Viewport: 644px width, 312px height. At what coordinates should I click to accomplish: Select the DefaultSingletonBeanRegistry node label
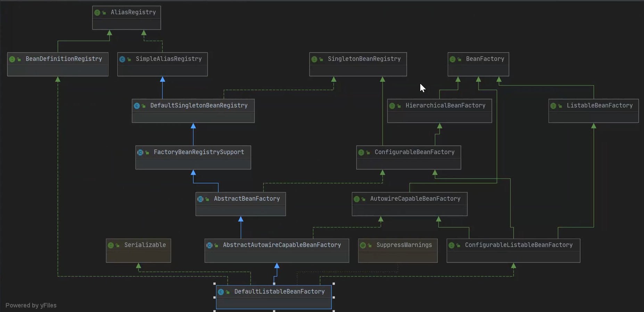pos(199,105)
